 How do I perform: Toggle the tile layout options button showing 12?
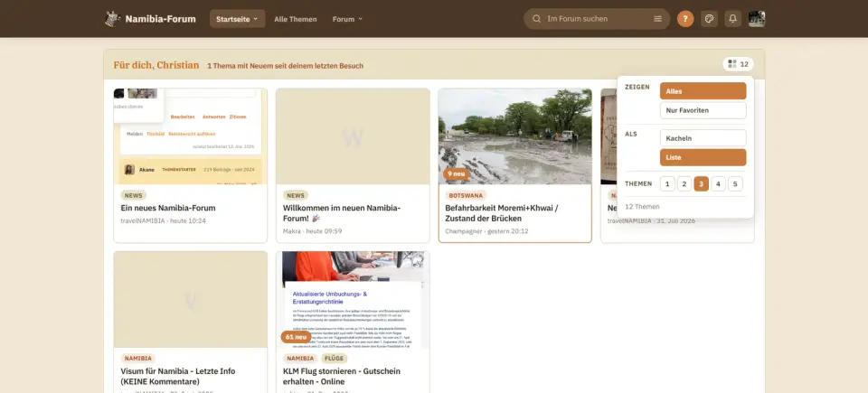738,64
